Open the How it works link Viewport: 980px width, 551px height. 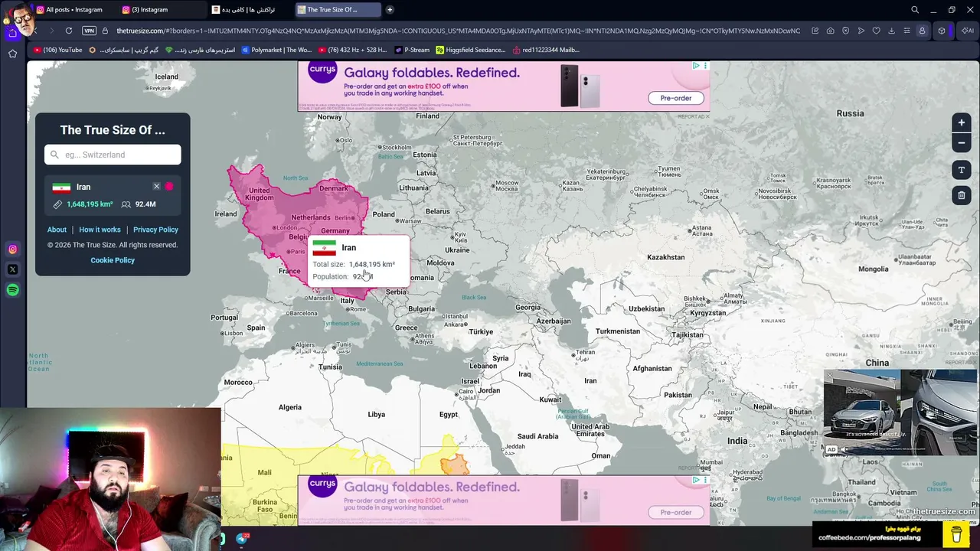click(x=100, y=230)
